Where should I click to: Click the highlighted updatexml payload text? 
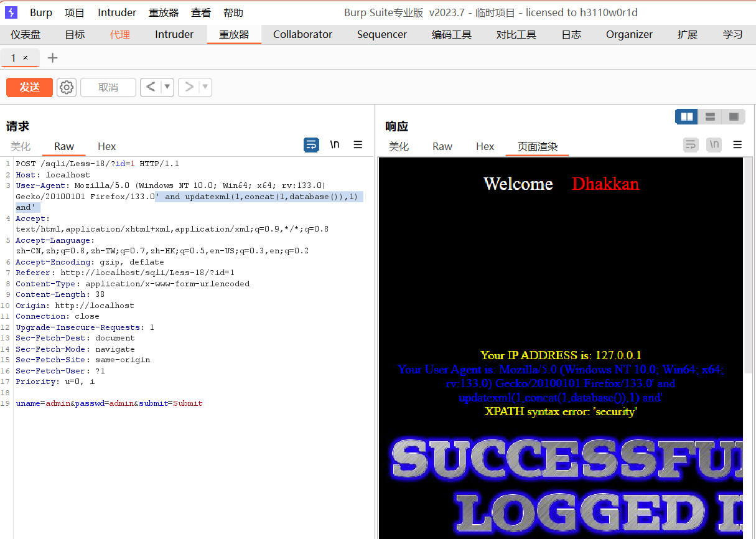(259, 197)
